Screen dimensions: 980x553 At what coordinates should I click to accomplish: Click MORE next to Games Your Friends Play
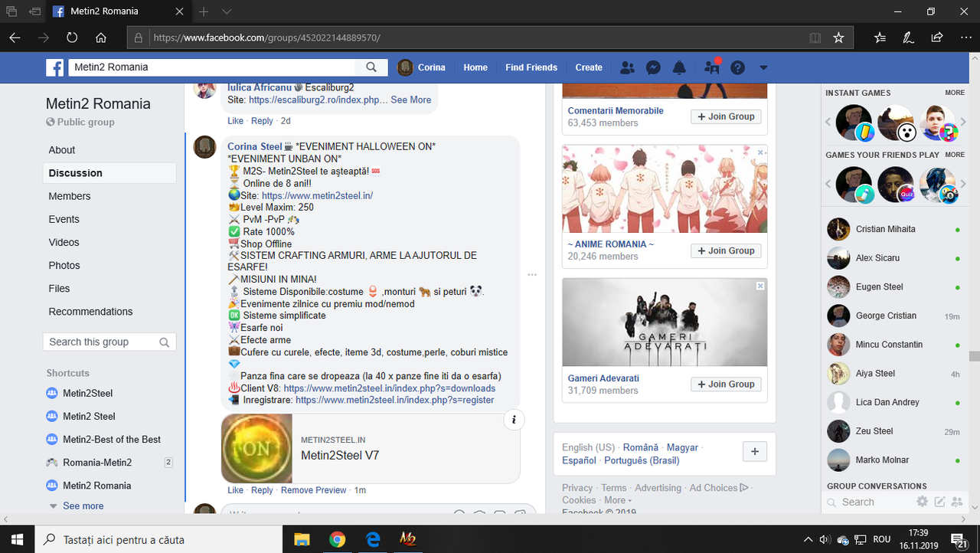click(955, 155)
